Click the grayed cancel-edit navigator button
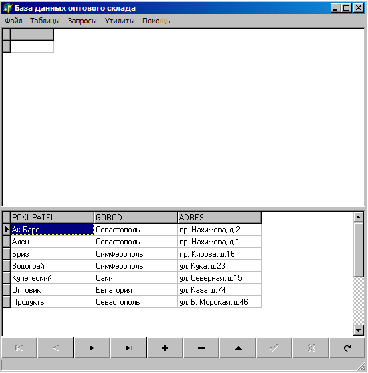368x373 pixels. click(311, 348)
